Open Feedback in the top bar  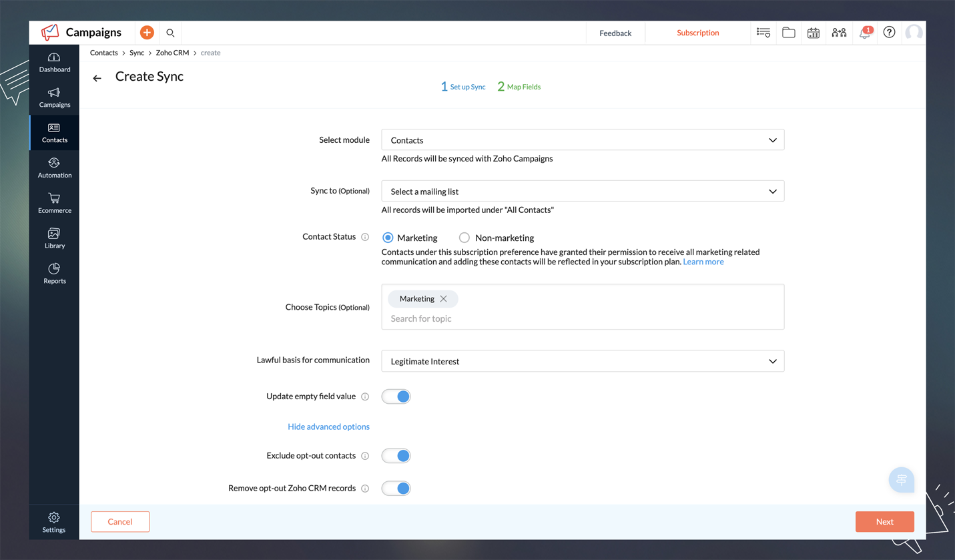tap(615, 33)
